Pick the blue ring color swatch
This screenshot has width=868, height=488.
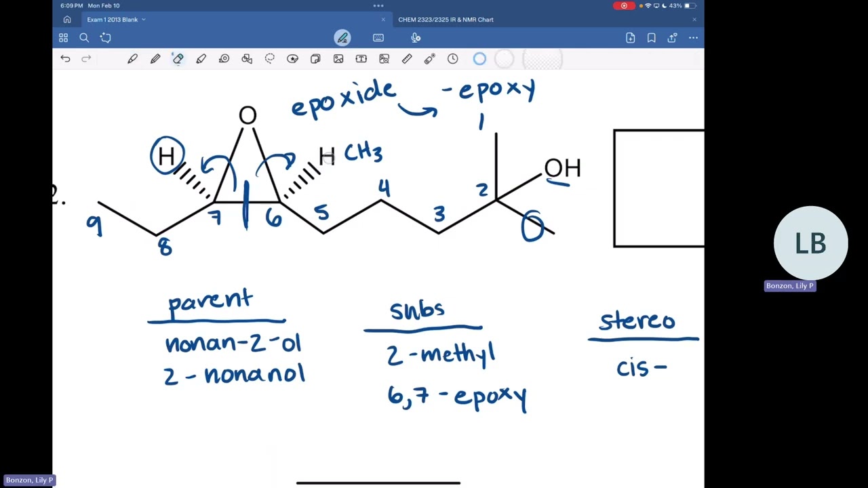point(479,59)
